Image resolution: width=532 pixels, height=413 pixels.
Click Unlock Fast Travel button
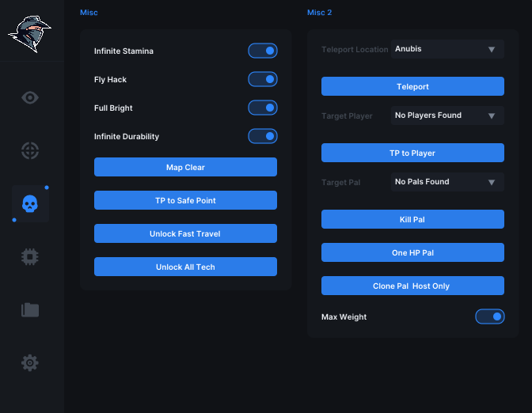pos(185,233)
